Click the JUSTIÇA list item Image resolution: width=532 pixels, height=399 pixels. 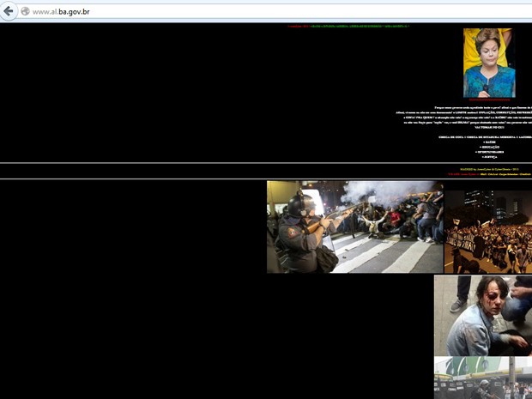489,157
